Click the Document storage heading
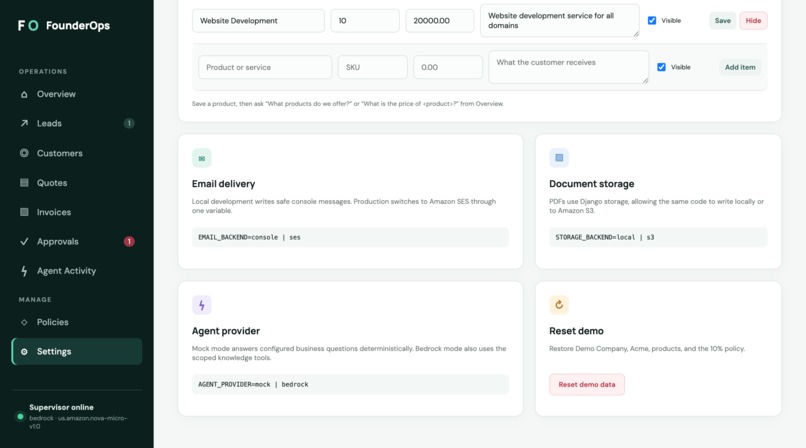806x448 pixels. [592, 184]
